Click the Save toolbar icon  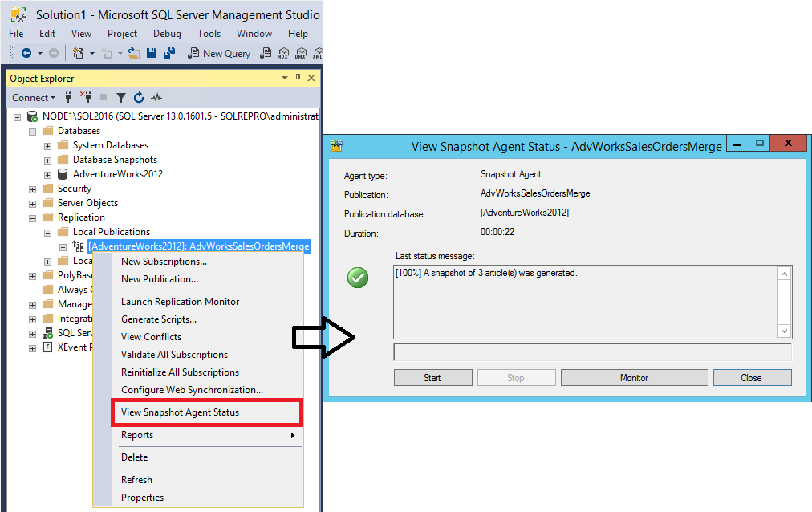coord(152,52)
